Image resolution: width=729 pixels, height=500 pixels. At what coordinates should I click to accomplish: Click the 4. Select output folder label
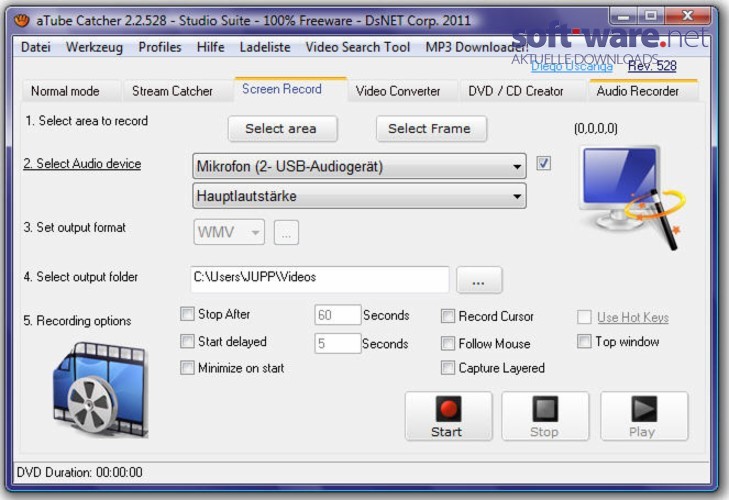(x=80, y=277)
